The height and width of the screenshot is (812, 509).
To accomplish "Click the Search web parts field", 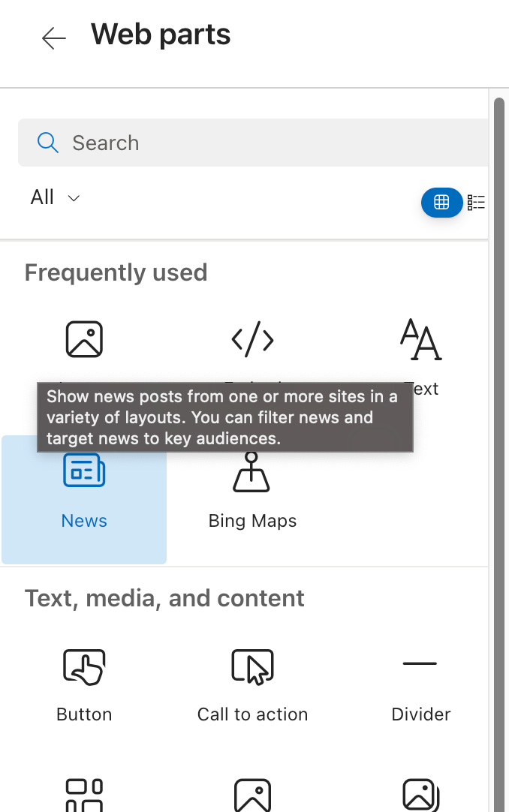I will point(270,143).
